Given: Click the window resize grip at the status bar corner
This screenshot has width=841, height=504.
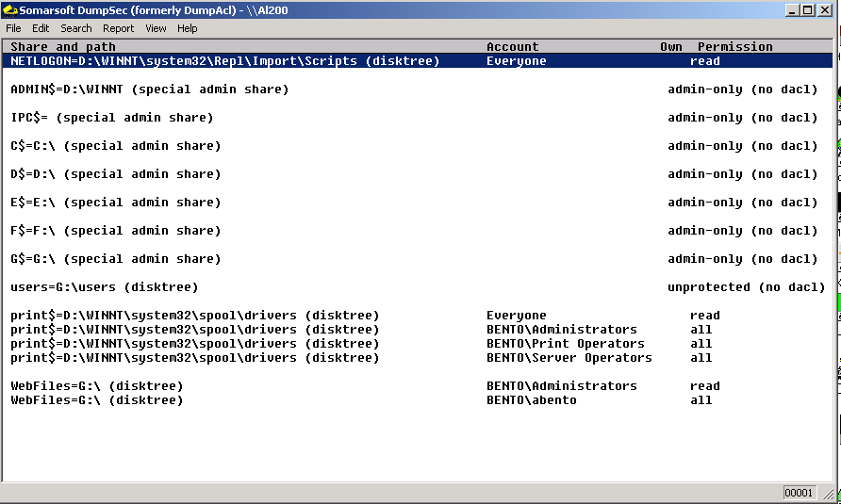Looking at the screenshot, I should [829, 495].
